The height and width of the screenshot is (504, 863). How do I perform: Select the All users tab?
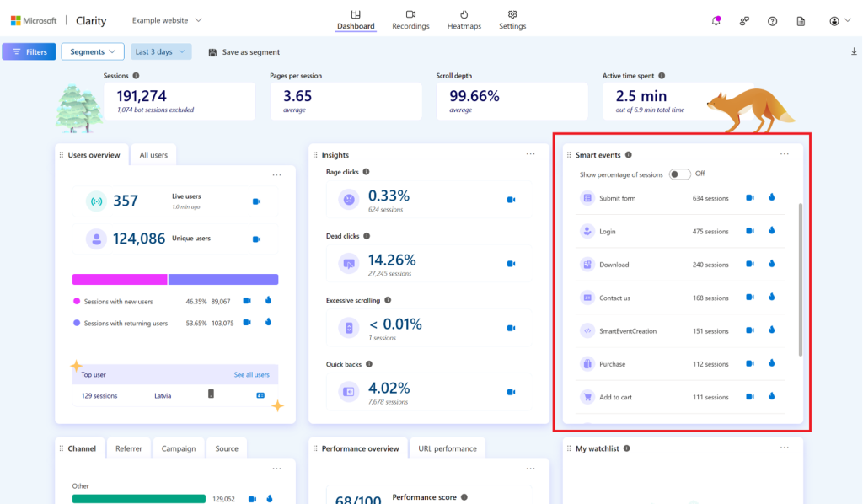(x=153, y=155)
